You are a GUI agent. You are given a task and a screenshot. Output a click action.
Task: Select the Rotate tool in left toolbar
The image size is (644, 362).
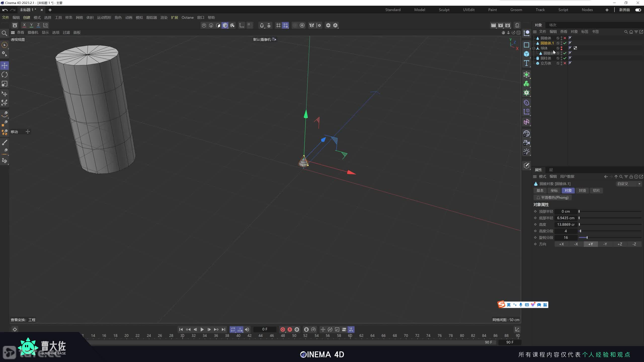(x=5, y=75)
